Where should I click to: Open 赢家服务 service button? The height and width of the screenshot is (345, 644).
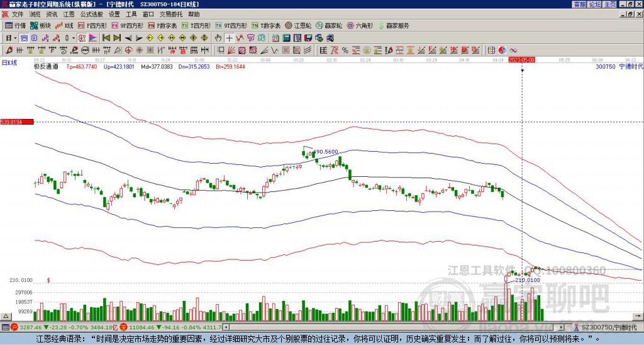(394, 25)
